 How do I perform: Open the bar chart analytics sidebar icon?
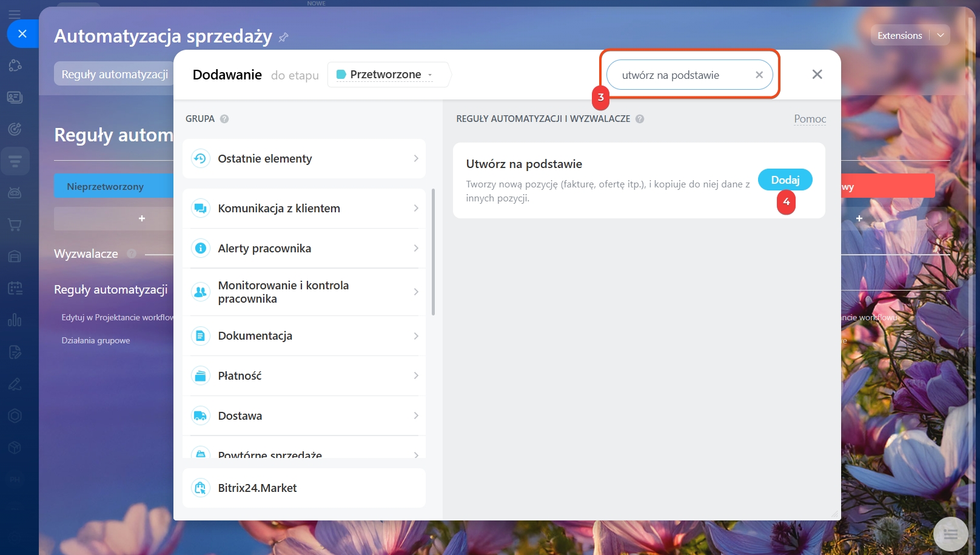(15, 320)
